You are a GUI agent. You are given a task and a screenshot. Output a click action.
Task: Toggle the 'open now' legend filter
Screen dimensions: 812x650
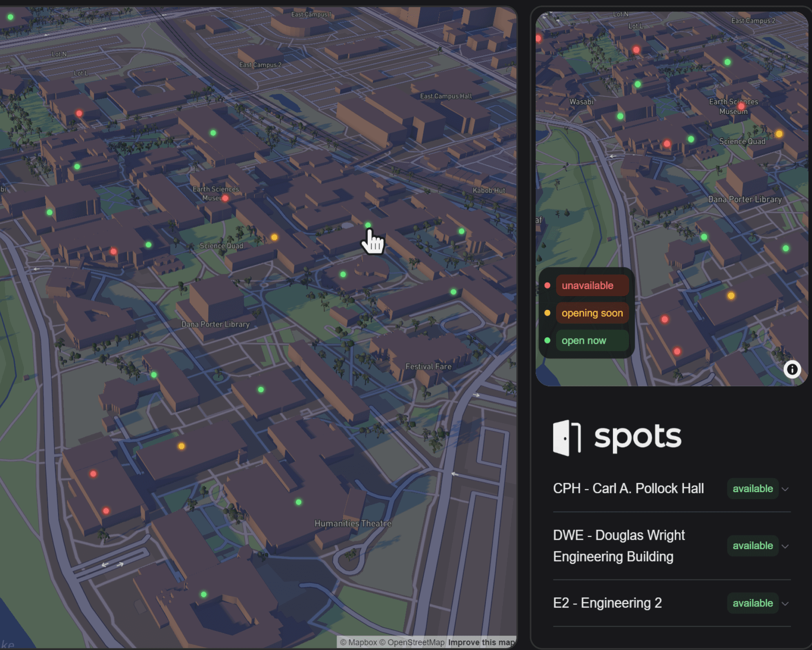[584, 341]
